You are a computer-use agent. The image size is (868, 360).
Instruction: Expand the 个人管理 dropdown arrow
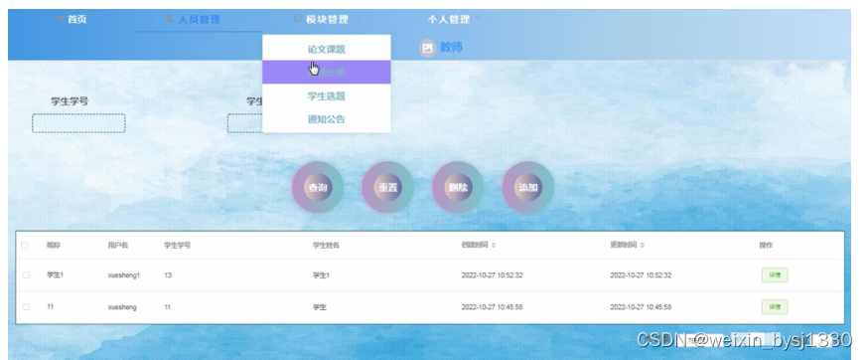(x=478, y=20)
